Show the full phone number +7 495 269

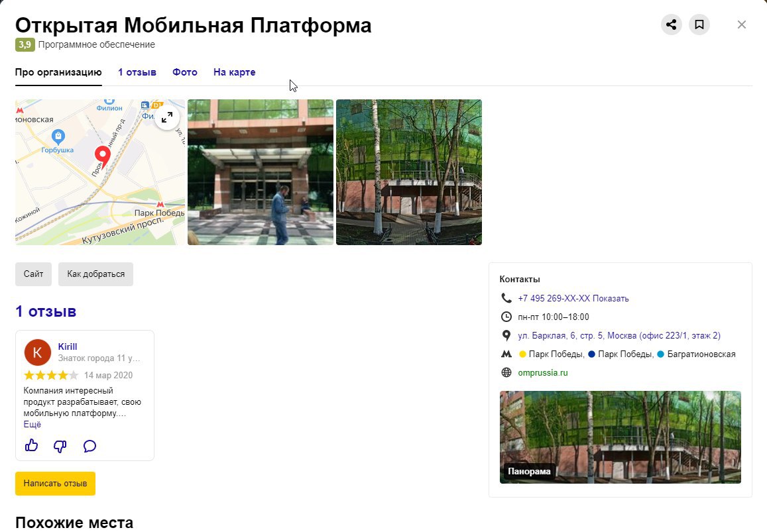573,298
